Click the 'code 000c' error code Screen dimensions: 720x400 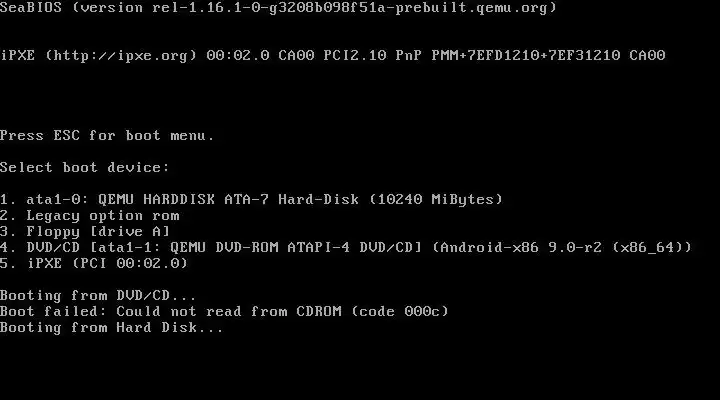(400, 311)
